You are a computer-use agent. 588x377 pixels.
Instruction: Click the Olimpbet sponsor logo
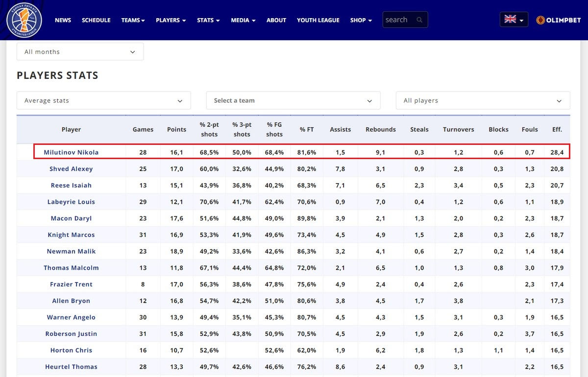pyautogui.click(x=558, y=20)
